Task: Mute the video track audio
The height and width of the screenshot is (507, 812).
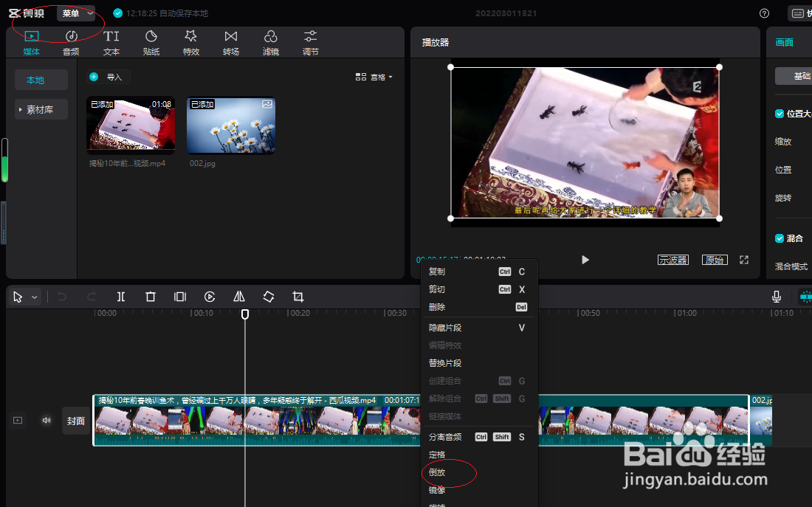Action: tap(47, 420)
